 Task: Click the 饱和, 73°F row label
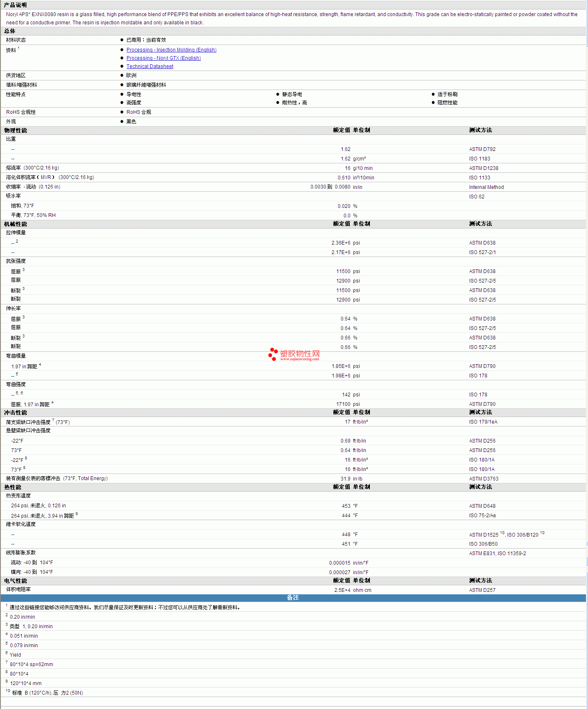22,206
